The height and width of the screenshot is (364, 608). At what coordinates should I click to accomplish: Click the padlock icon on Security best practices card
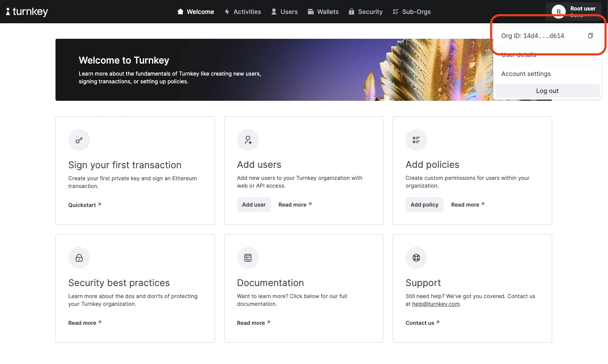click(x=79, y=257)
